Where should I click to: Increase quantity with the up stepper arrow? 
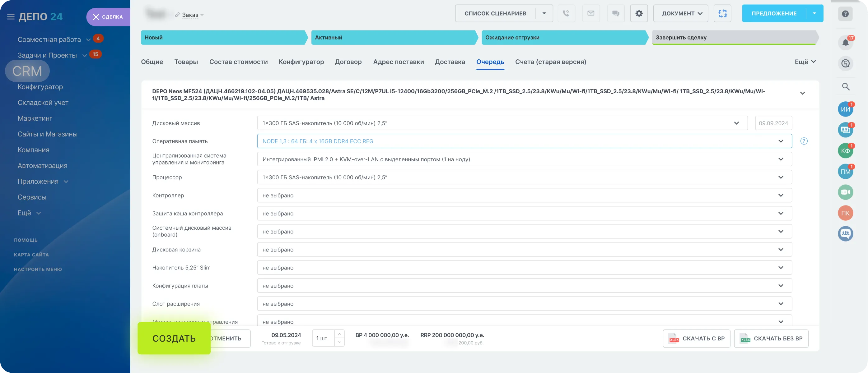pyautogui.click(x=339, y=334)
